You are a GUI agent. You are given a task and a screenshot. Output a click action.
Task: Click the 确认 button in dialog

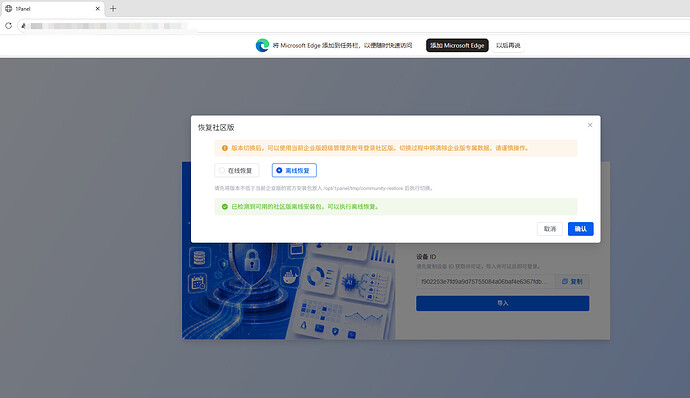tap(580, 229)
